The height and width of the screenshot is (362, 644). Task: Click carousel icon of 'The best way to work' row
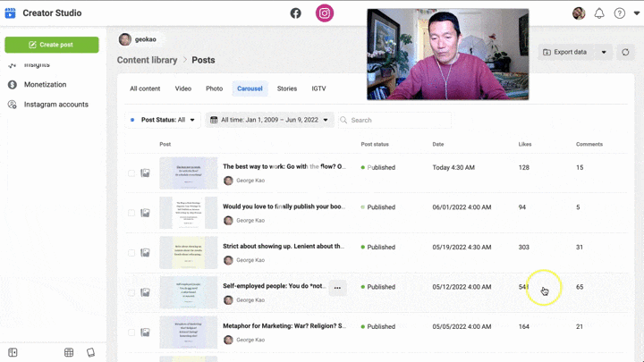146,173
